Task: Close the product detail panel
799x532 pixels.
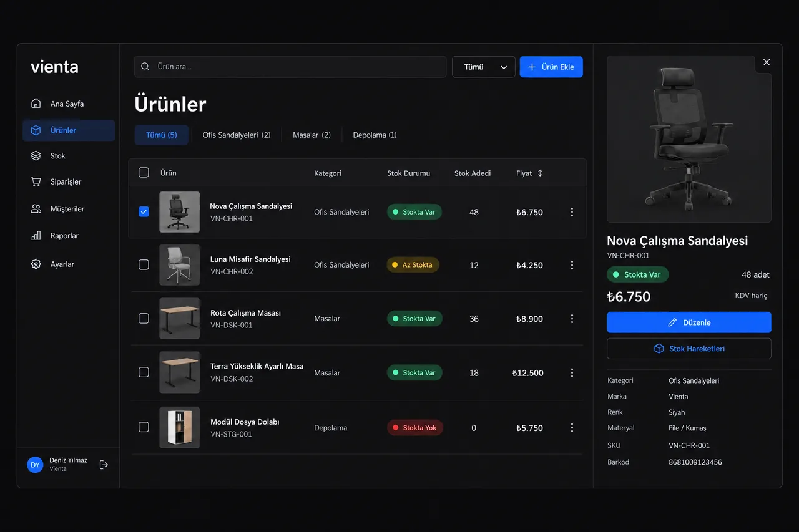Action: tap(767, 62)
